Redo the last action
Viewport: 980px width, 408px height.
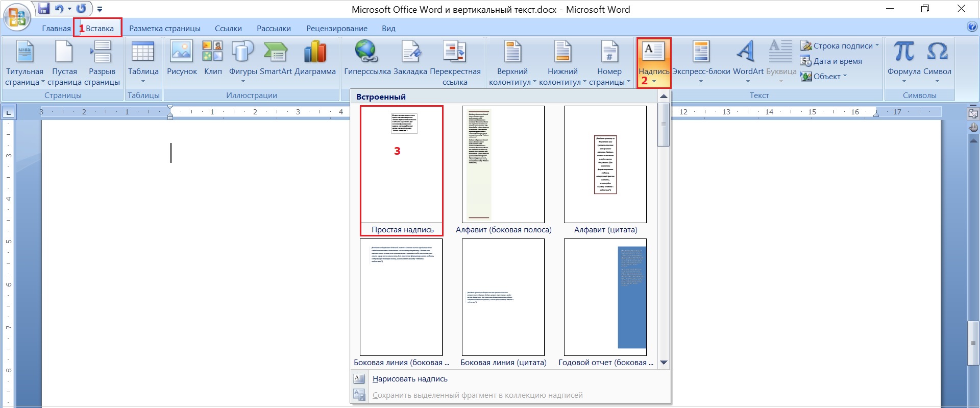[81, 9]
